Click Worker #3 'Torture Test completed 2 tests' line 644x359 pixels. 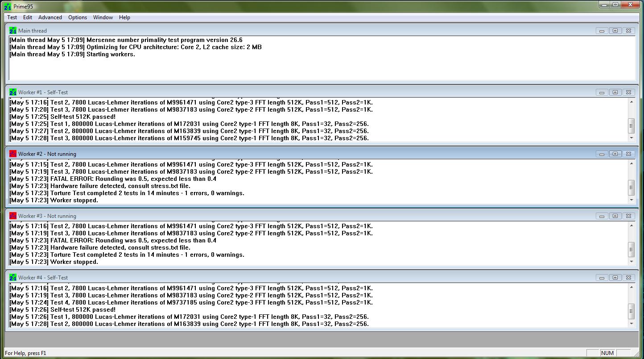tap(127, 255)
